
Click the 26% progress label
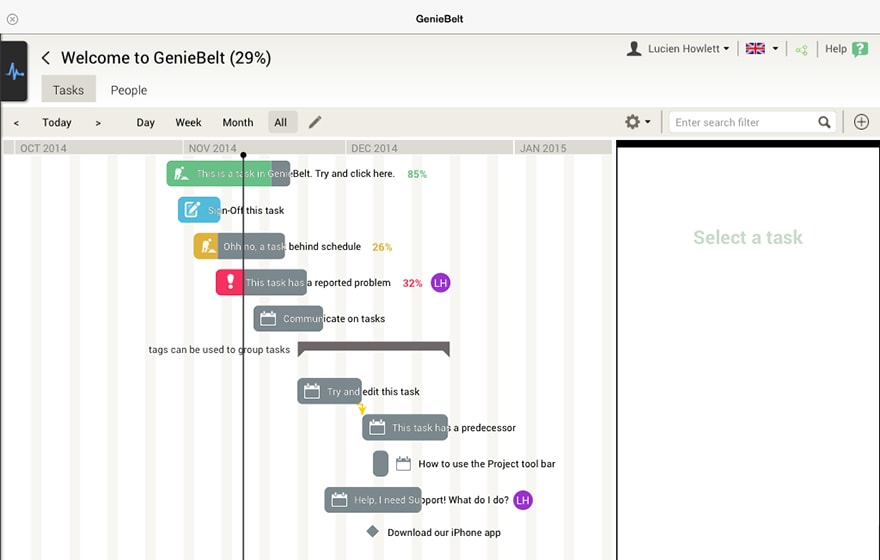tap(382, 247)
